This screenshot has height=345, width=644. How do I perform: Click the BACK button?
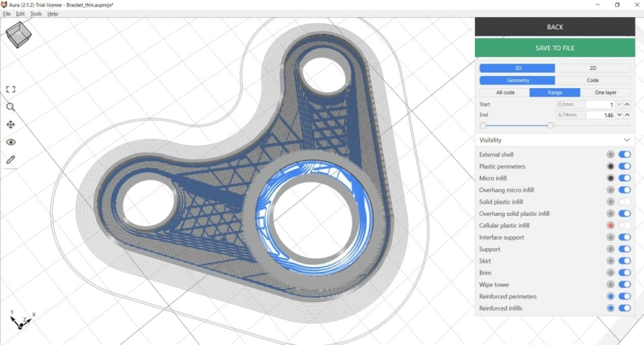coord(555,26)
